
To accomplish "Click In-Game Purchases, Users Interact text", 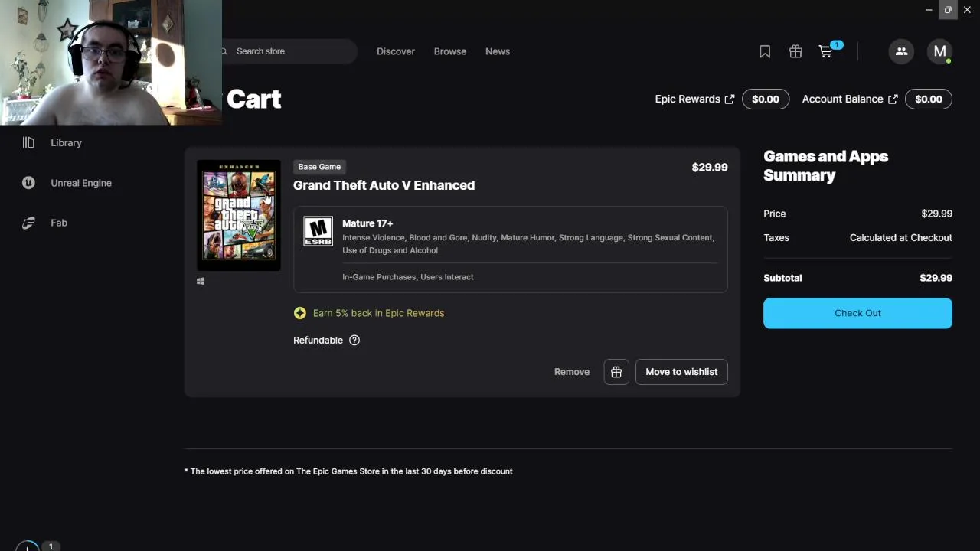I will (408, 277).
